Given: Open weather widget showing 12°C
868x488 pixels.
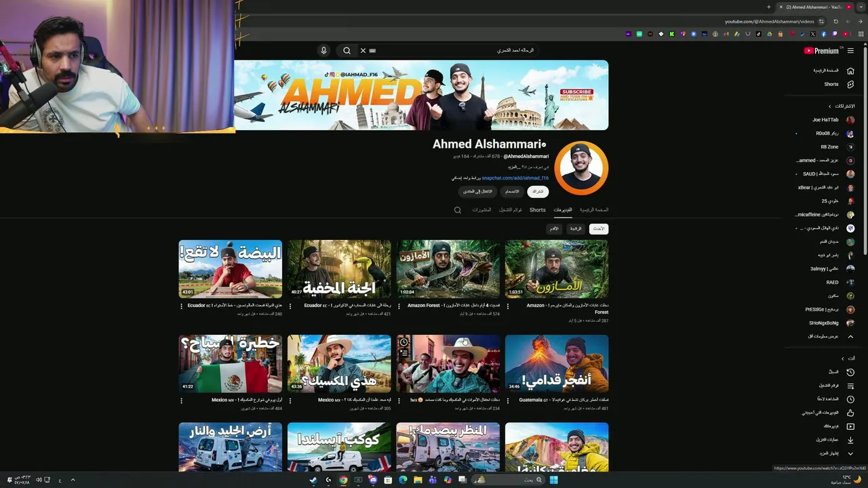Looking at the screenshot, I should pos(845,479).
